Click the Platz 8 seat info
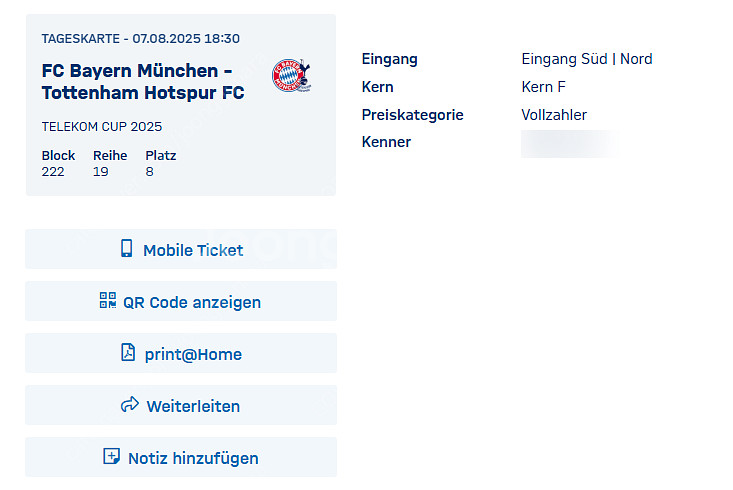The image size is (733, 490). coord(161,163)
